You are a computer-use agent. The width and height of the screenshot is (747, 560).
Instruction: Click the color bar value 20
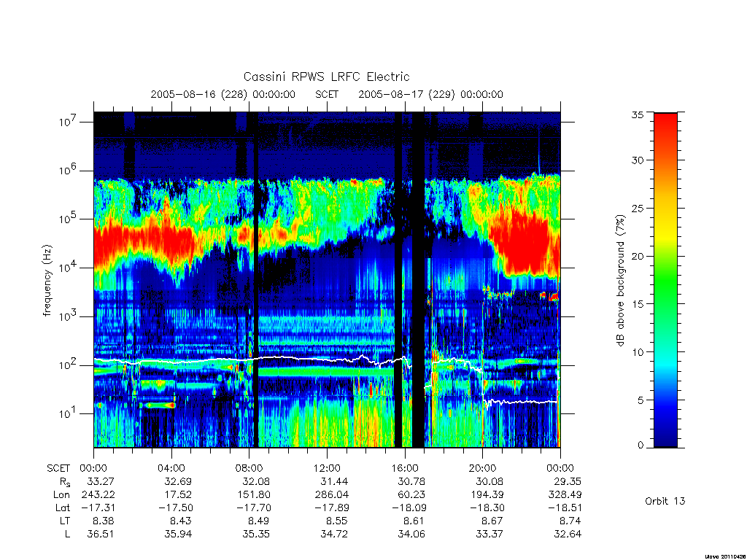tap(638, 256)
